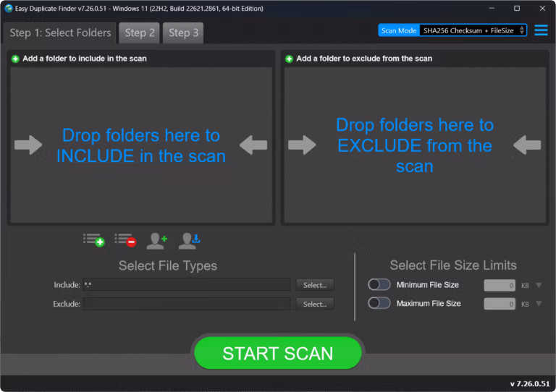Click the Scan Mode label button
Image resolution: width=556 pixels, height=392 pixels.
[399, 30]
